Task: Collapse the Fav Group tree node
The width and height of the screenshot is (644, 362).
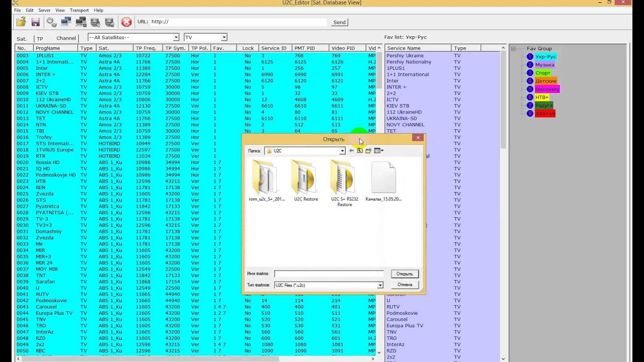Action: (x=513, y=49)
